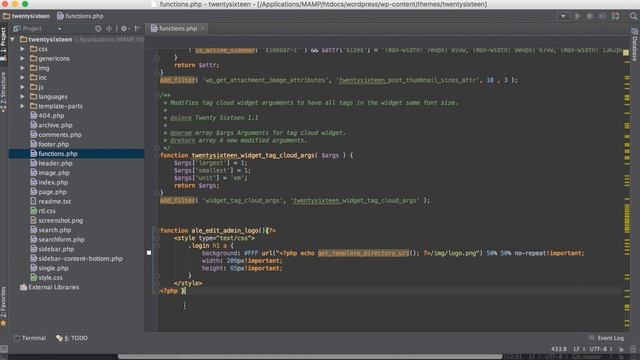
Task: Expand the js folder
Action: (x=22, y=87)
